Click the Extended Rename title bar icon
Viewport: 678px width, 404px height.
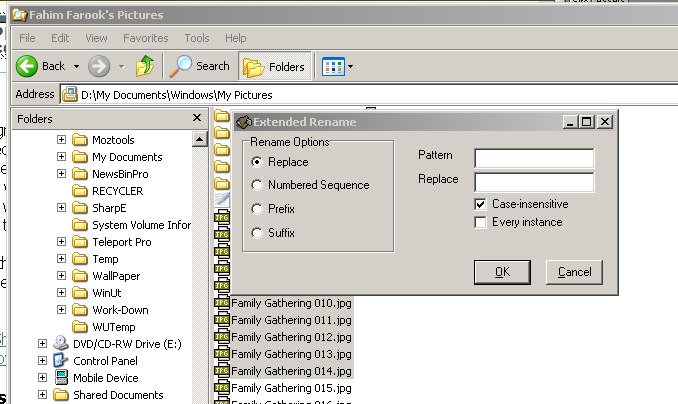click(x=244, y=122)
